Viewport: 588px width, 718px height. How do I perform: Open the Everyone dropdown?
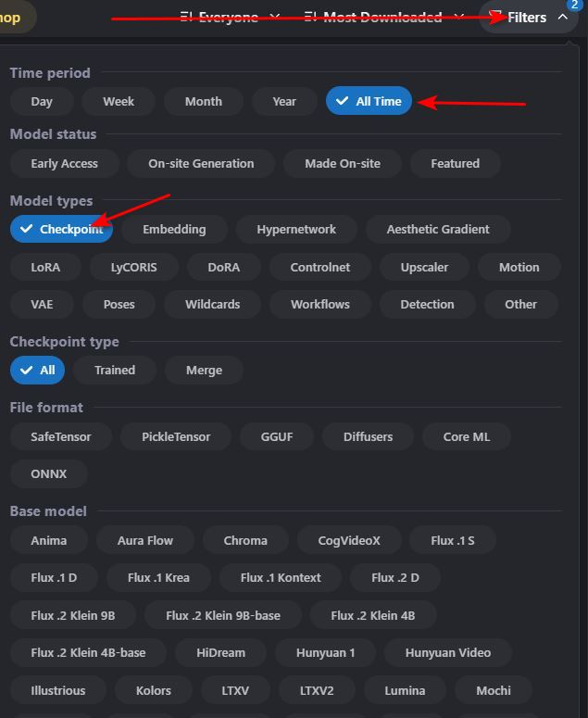(x=230, y=18)
